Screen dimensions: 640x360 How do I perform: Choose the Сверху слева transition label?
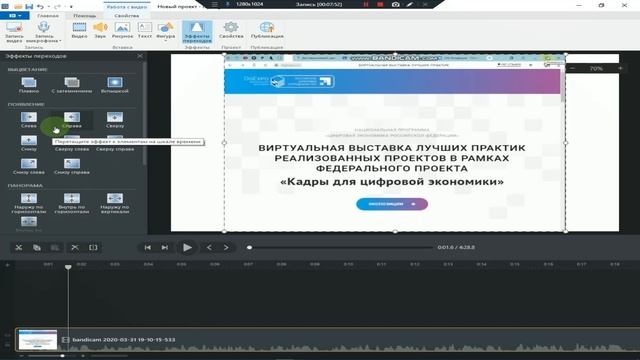(x=72, y=149)
